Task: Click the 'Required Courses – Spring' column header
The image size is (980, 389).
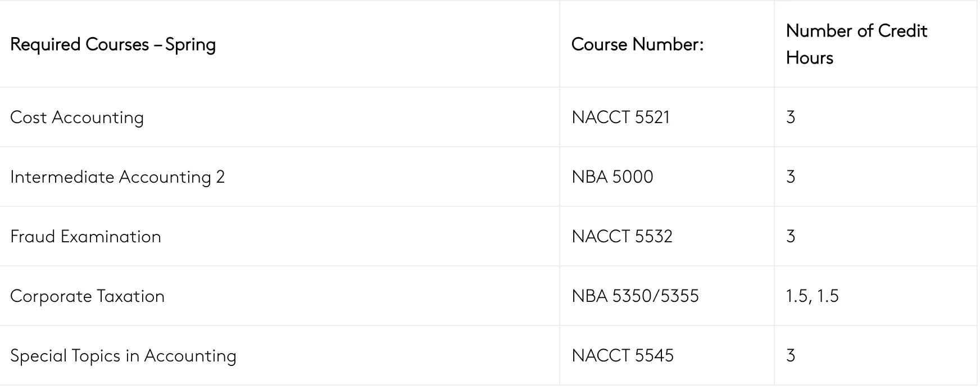Action: [x=112, y=44]
